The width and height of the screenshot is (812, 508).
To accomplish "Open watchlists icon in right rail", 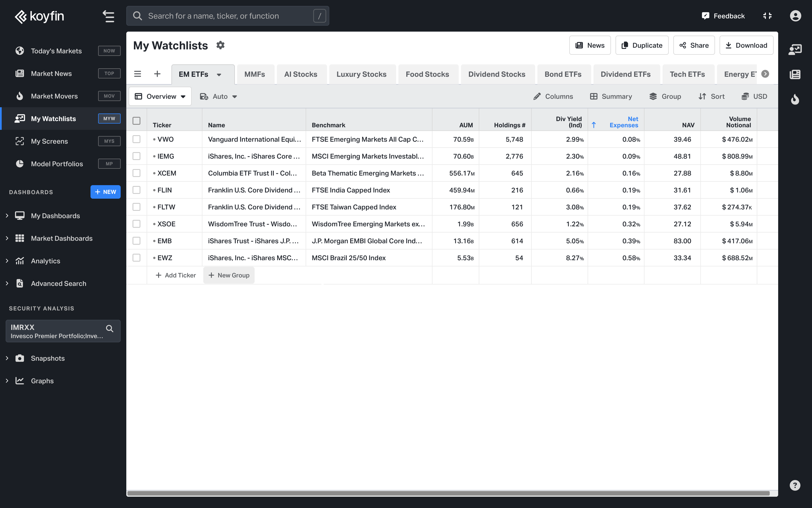I will pos(795,50).
